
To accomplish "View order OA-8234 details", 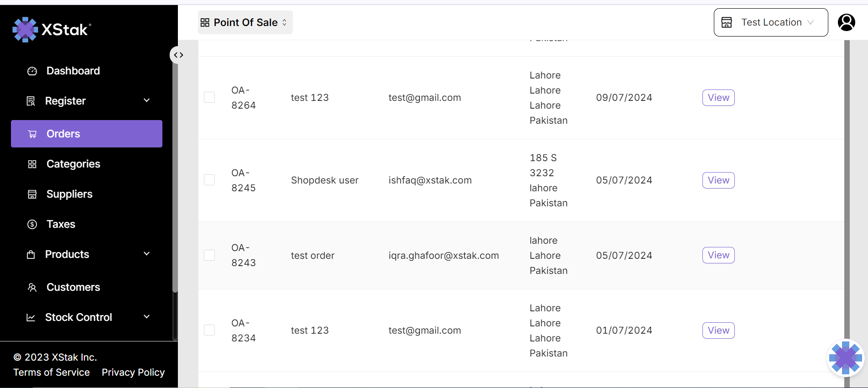I will coord(718,330).
